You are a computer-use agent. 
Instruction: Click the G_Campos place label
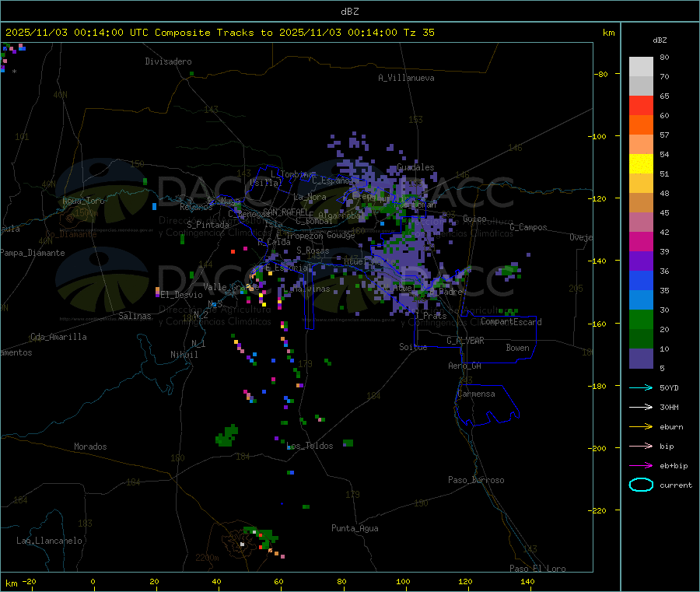528,227
